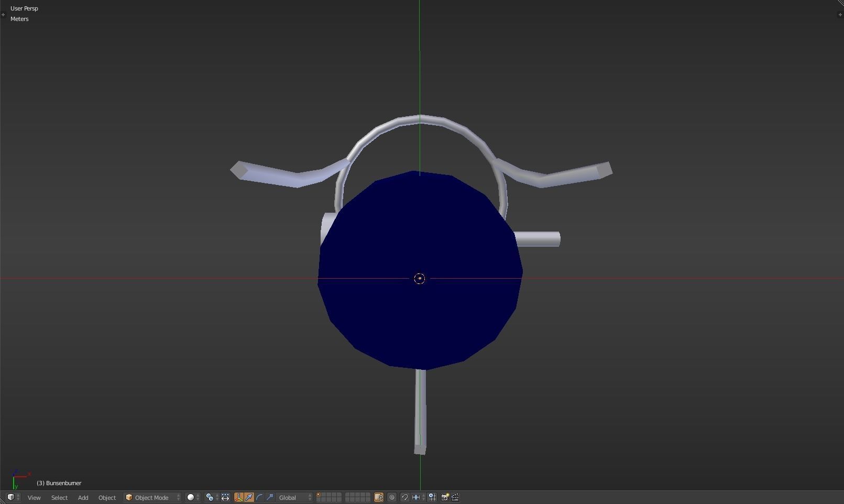Toggle snap during transform magnet
Image resolution: width=844 pixels, height=504 pixels.
(x=405, y=498)
